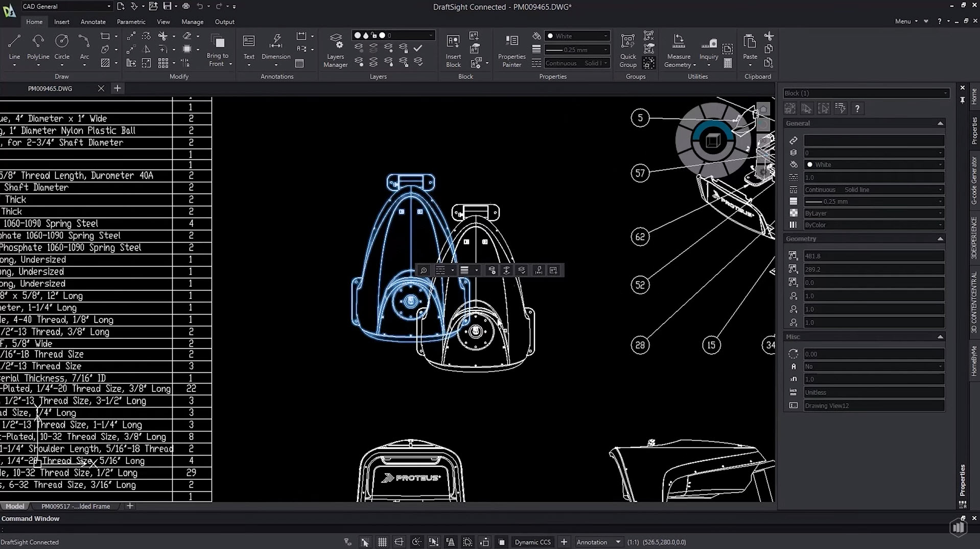
Task: Toggle Dynamic CCS in status bar
Action: (x=532, y=542)
